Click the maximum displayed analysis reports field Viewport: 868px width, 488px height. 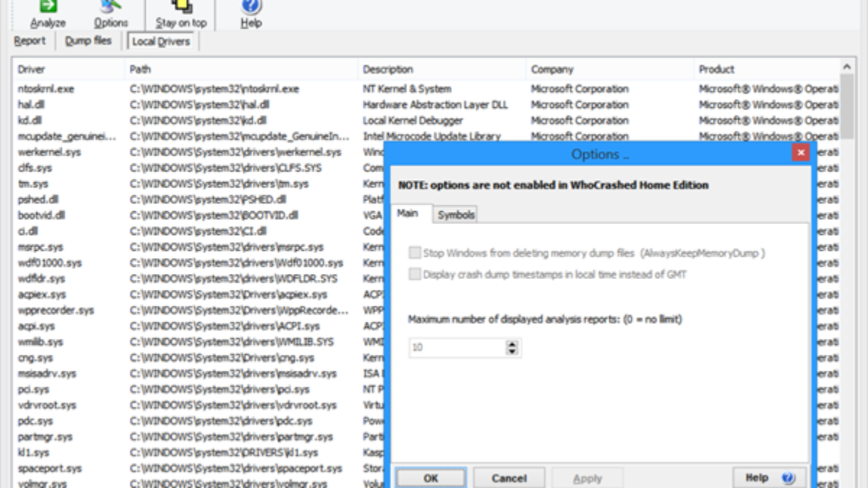(x=457, y=348)
